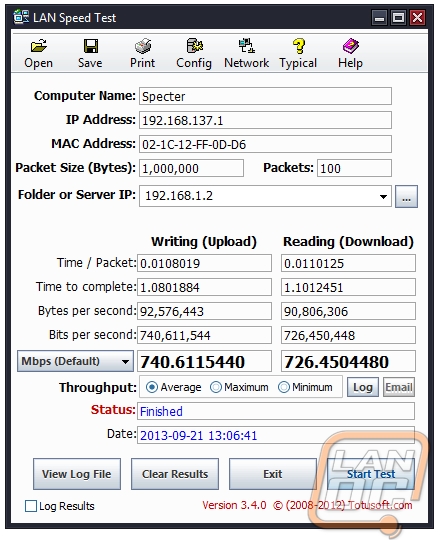Click the Status field showing Finished
The image size is (440, 540).
tap(276, 411)
